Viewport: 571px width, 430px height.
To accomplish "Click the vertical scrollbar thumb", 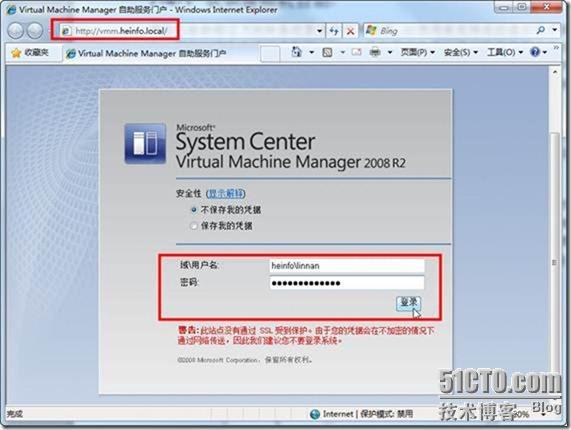I will (555, 262).
